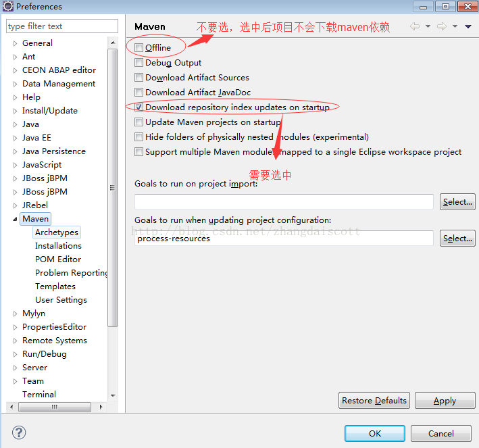Toggle Hide folders of physically nested modules

(x=138, y=136)
